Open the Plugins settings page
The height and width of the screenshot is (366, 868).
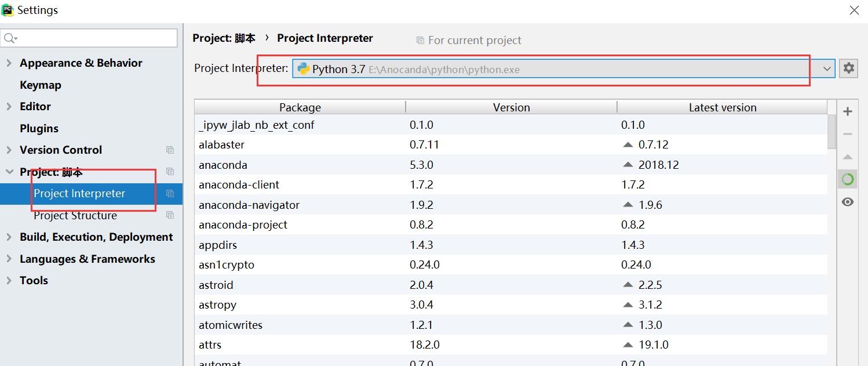39,128
